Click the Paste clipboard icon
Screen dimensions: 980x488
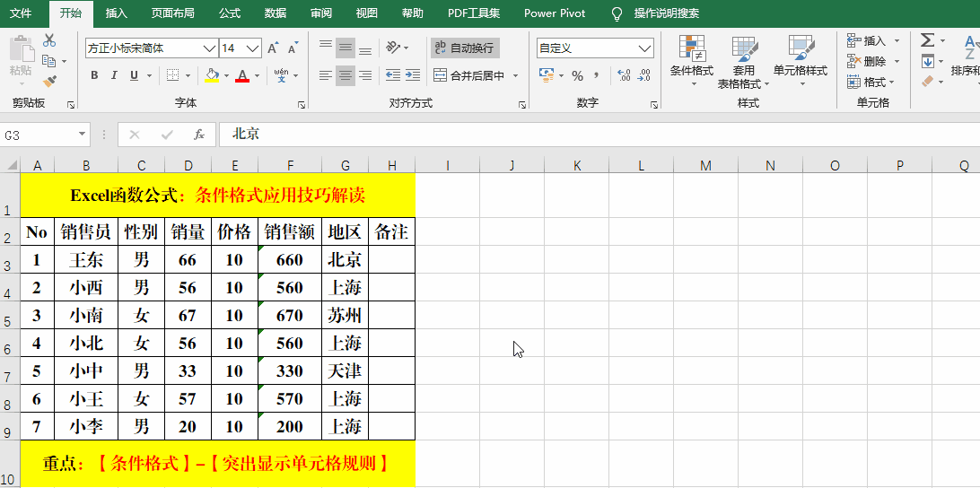click(21, 50)
